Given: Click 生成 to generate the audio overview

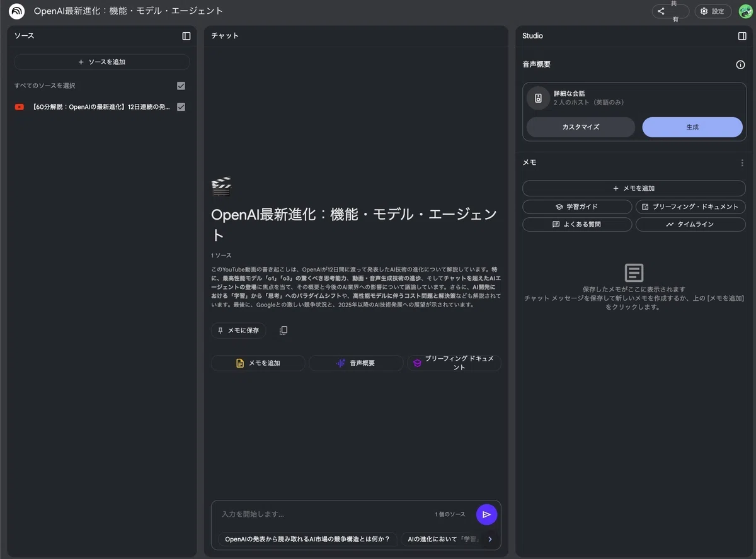Looking at the screenshot, I should 692,127.
